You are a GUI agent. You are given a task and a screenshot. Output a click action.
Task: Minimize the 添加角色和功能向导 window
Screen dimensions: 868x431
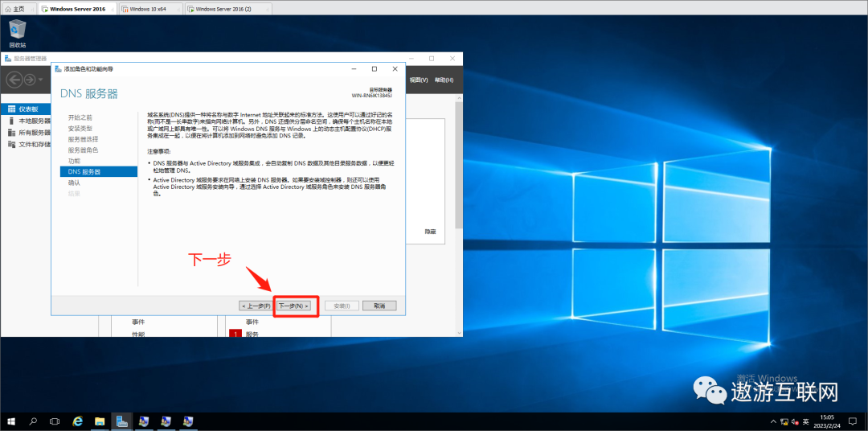coord(353,68)
